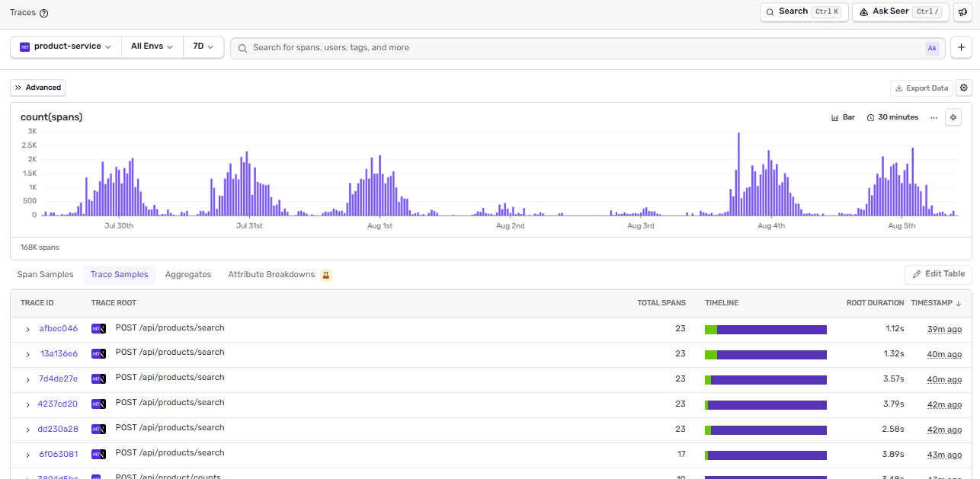Screen dimensions: 980x479
Task: Click the 39m ago timestamp
Action: coord(944,329)
